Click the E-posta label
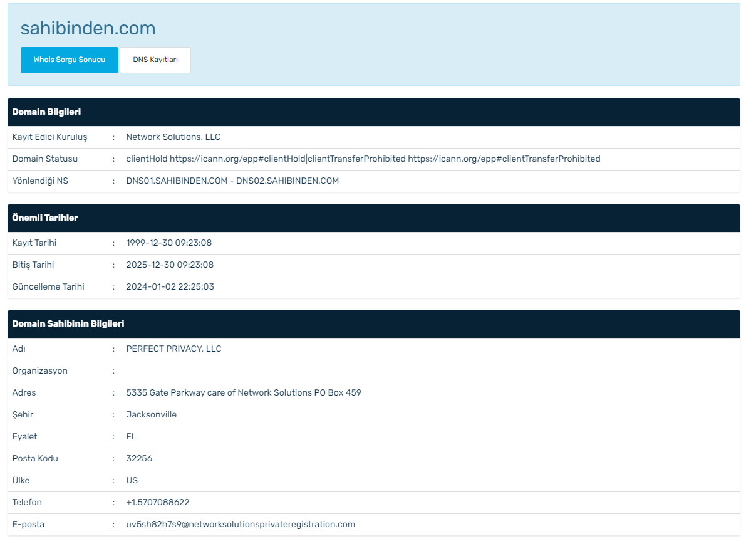Image resolution: width=756 pixels, height=546 pixels. (29, 524)
